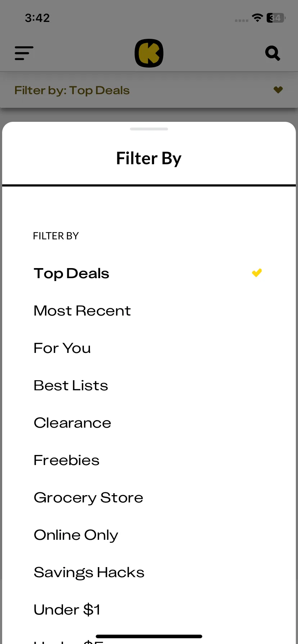Choose the For You filter
This screenshot has height=644, width=298.
(149, 348)
